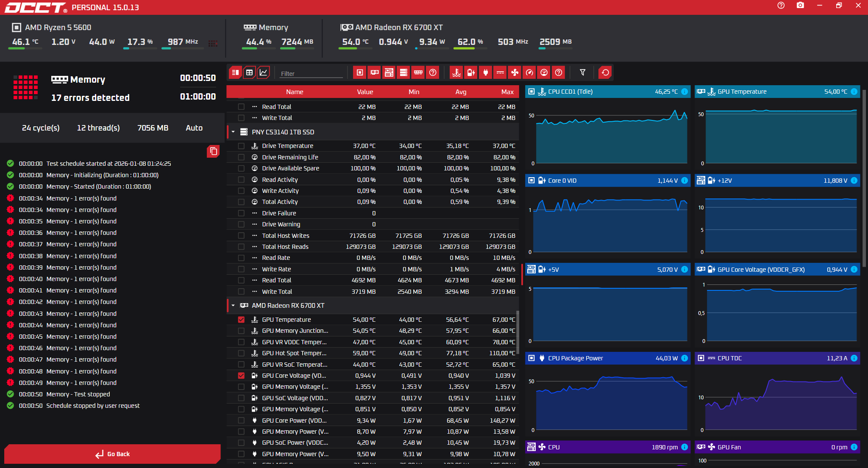Click the 7056 MB memory setting
The image size is (868, 468).
153,128
